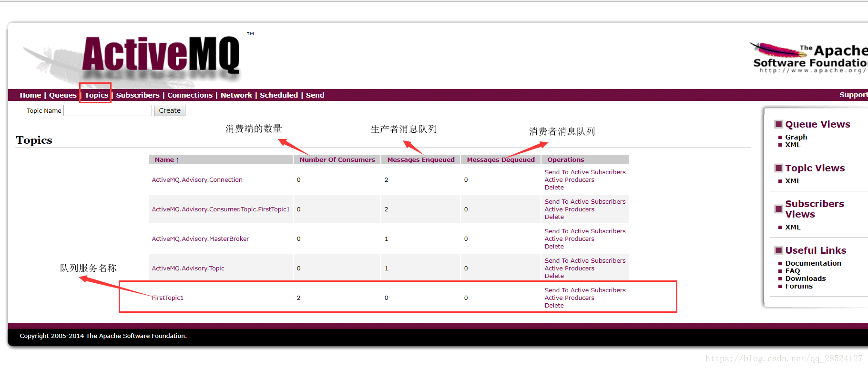The height and width of the screenshot is (368, 868).
Task: Delete the ActiveMQ.Advisory.Topic topic
Action: tap(554, 276)
